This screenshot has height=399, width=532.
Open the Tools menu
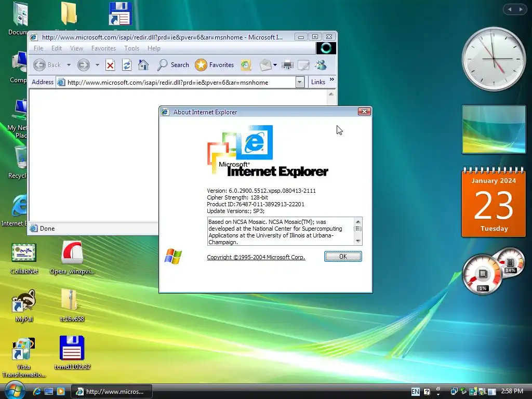pos(131,48)
